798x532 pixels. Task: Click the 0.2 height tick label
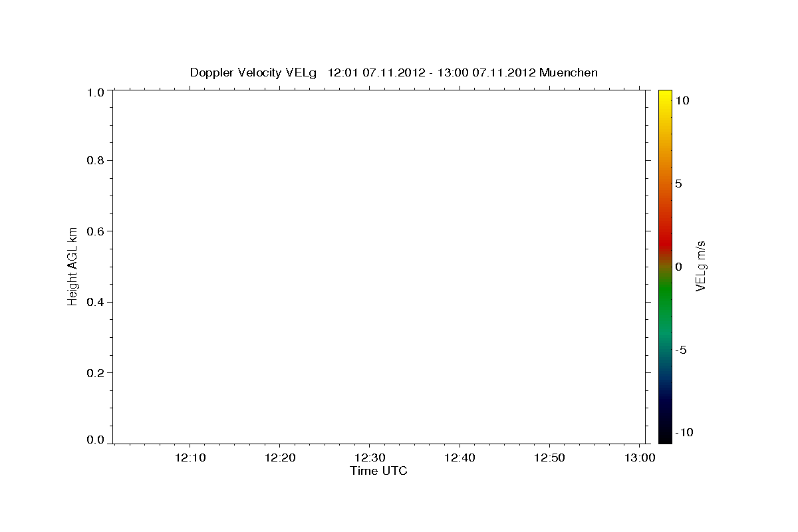tap(96, 372)
